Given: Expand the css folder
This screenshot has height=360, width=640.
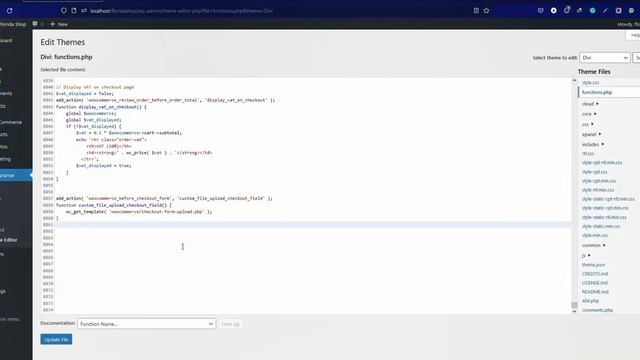Looking at the screenshot, I should (x=588, y=124).
